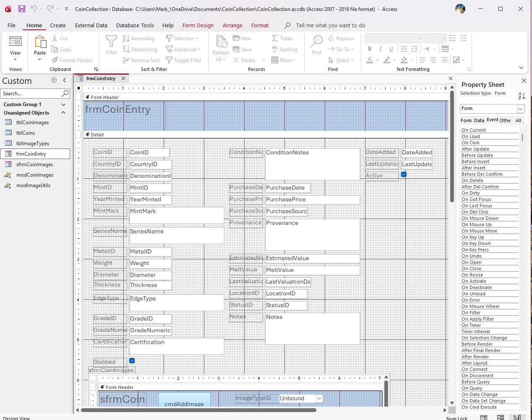The height and width of the screenshot is (420, 532).
Task: Click the Undo arrow in the title bar
Action: point(34,9)
